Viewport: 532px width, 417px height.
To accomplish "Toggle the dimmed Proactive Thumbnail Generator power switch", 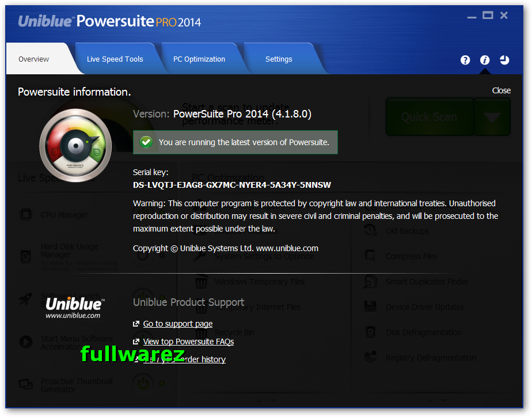I will click(x=143, y=384).
